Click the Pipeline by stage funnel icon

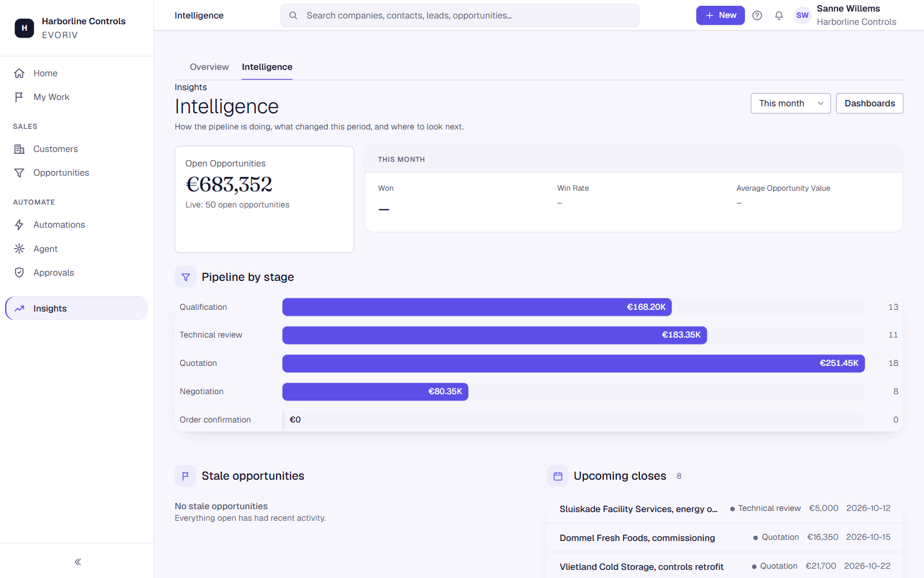point(185,277)
